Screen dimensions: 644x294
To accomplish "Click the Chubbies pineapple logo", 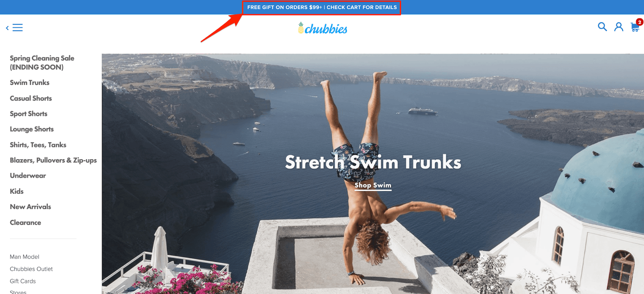I will coord(323,28).
